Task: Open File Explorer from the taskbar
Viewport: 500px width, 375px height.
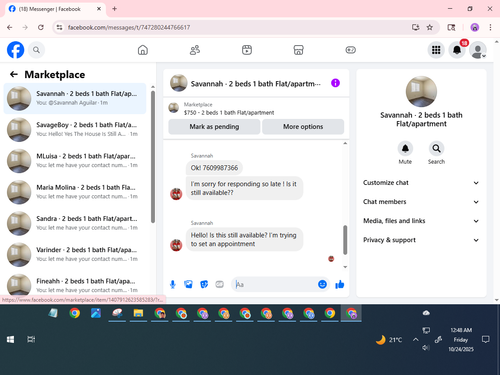Action: pos(138,313)
